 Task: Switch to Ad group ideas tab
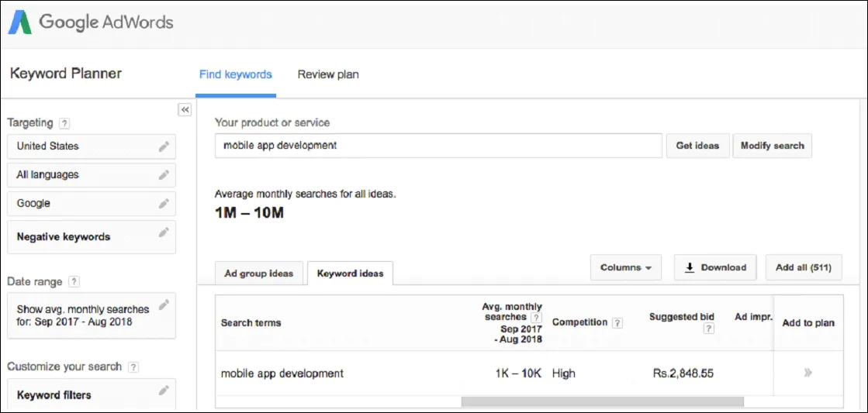click(258, 274)
